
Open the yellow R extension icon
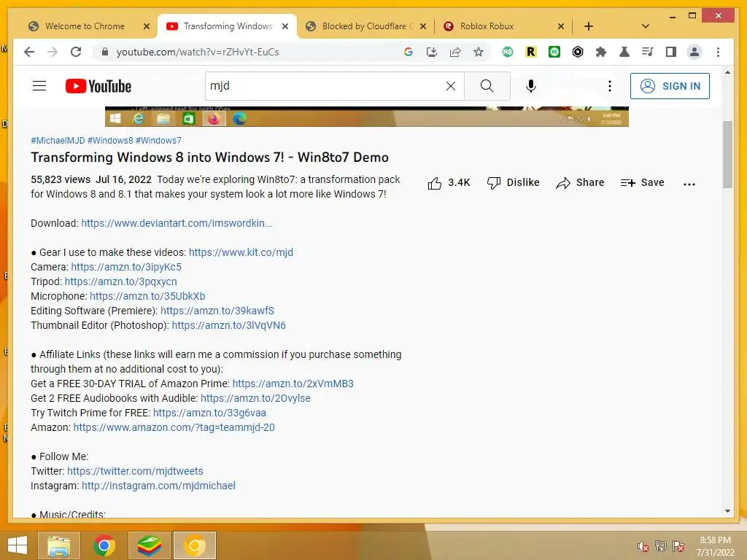click(x=531, y=52)
